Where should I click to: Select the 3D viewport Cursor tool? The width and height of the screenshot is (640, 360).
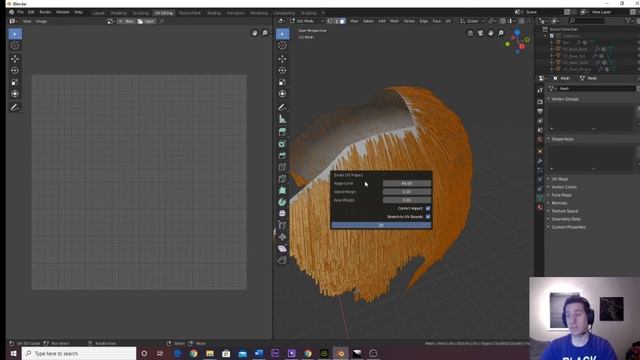[282, 46]
